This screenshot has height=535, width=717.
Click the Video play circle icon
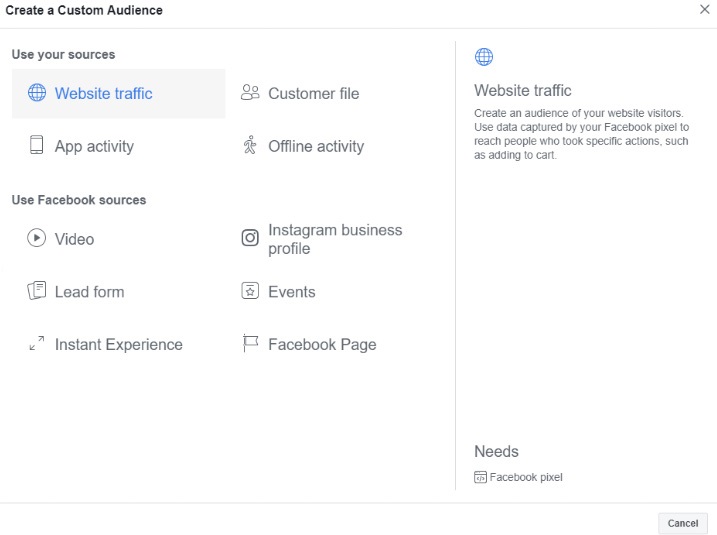[x=37, y=238]
